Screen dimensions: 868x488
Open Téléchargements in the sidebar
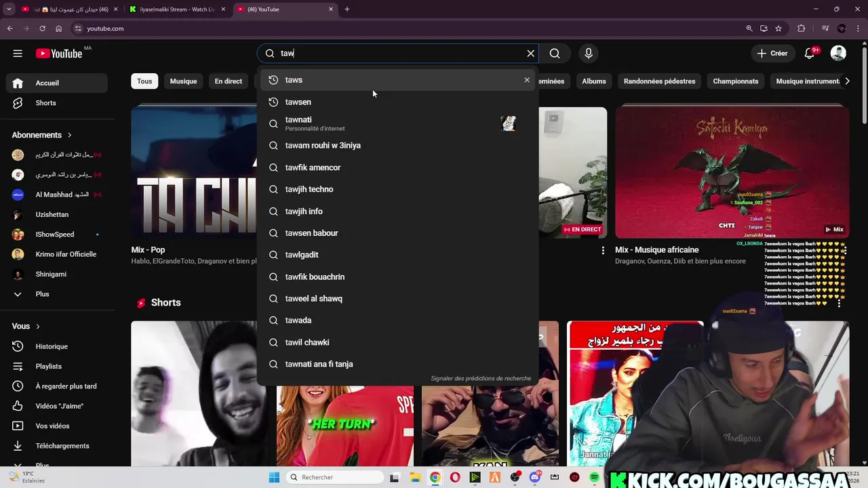click(57, 446)
